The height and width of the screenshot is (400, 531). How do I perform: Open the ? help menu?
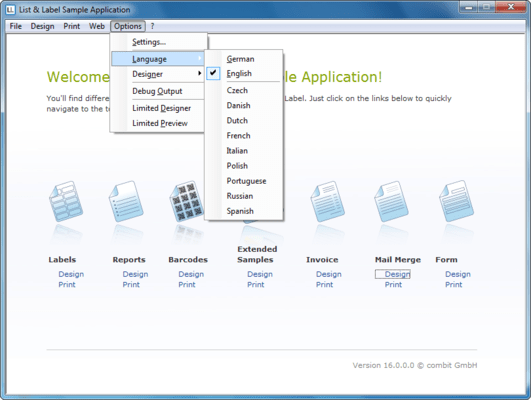coord(152,26)
